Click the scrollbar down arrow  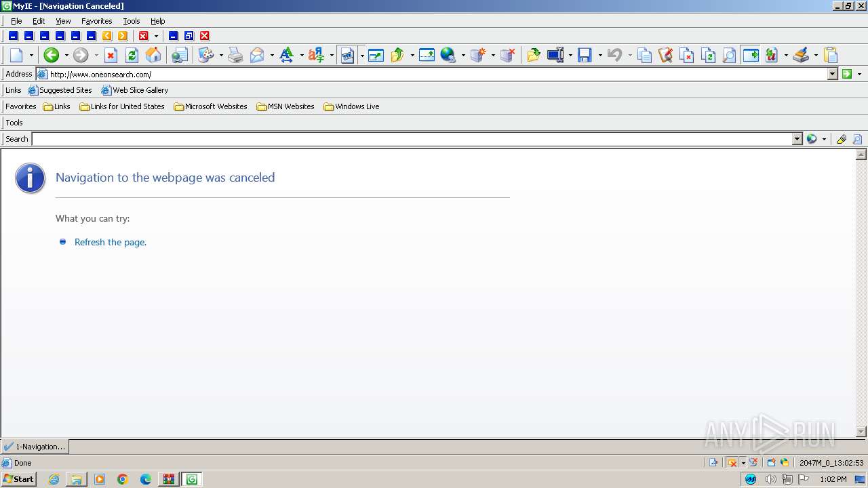coord(861,432)
